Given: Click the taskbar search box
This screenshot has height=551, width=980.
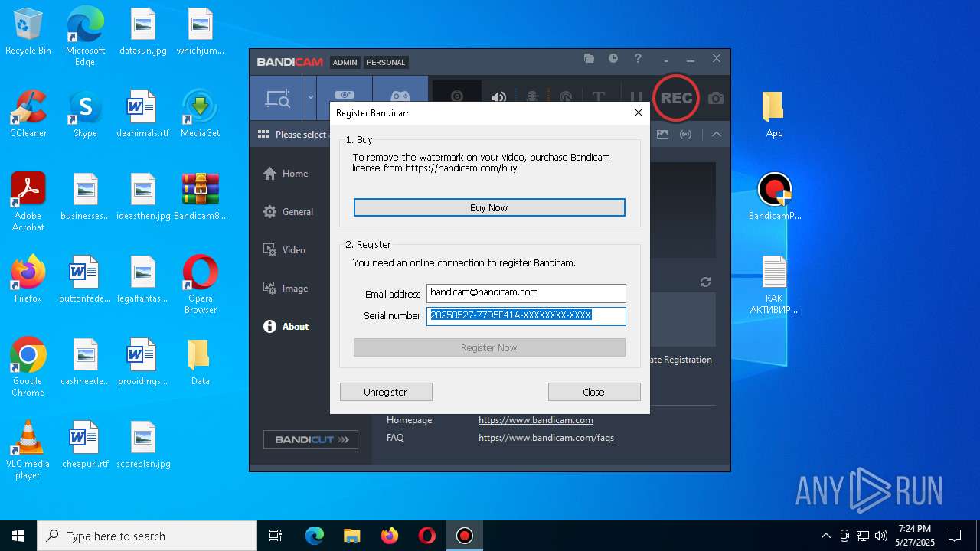Looking at the screenshot, I should coord(147,536).
